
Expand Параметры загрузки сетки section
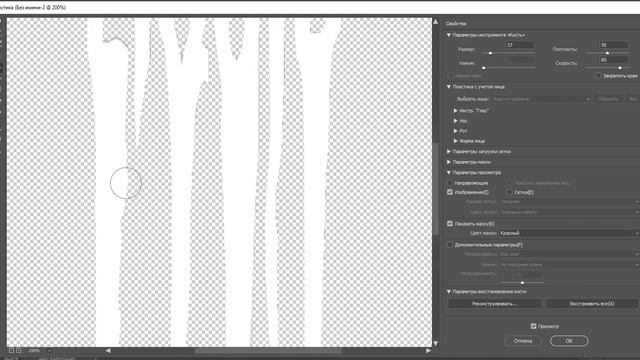pyautogui.click(x=449, y=151)
